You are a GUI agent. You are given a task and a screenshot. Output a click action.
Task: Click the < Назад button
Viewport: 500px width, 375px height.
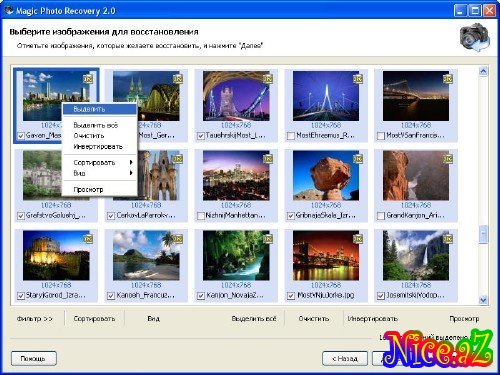[345, 359]
